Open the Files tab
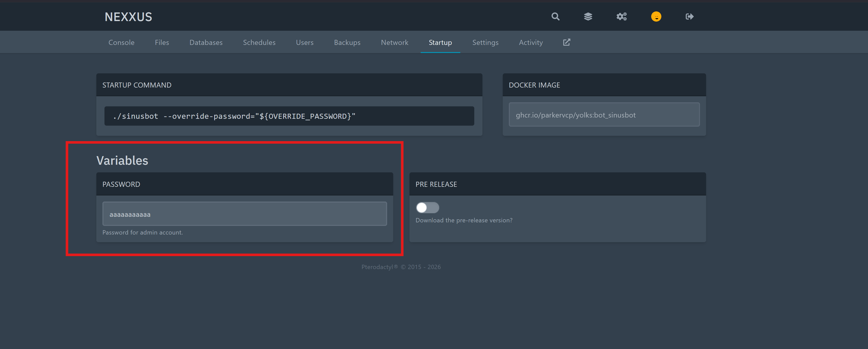 [162, 42]
